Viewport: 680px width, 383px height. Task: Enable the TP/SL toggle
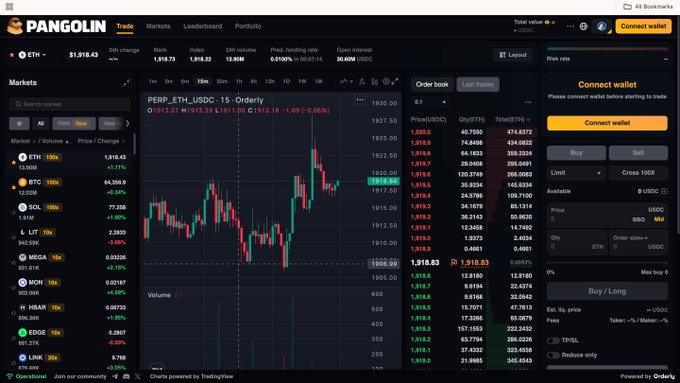(553, 340)
